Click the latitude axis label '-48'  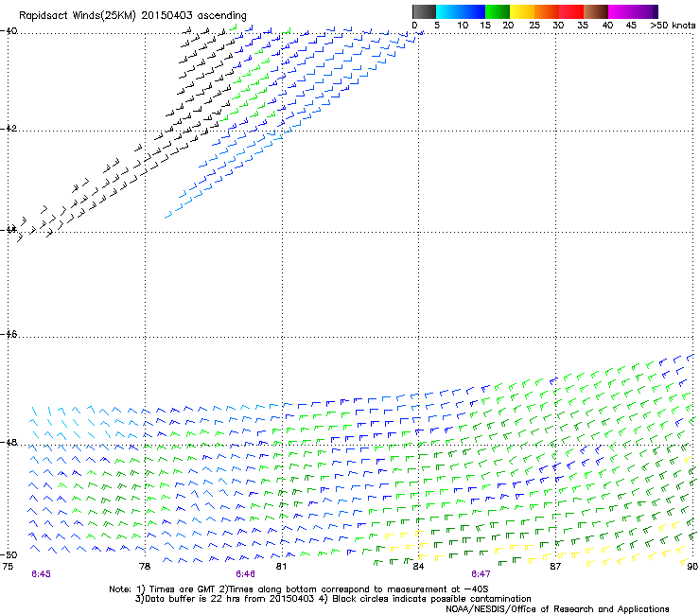[9, 442]
